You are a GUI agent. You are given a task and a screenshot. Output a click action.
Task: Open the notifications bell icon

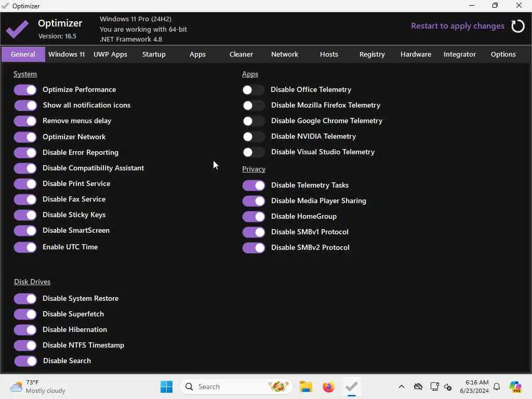point(497,387)
